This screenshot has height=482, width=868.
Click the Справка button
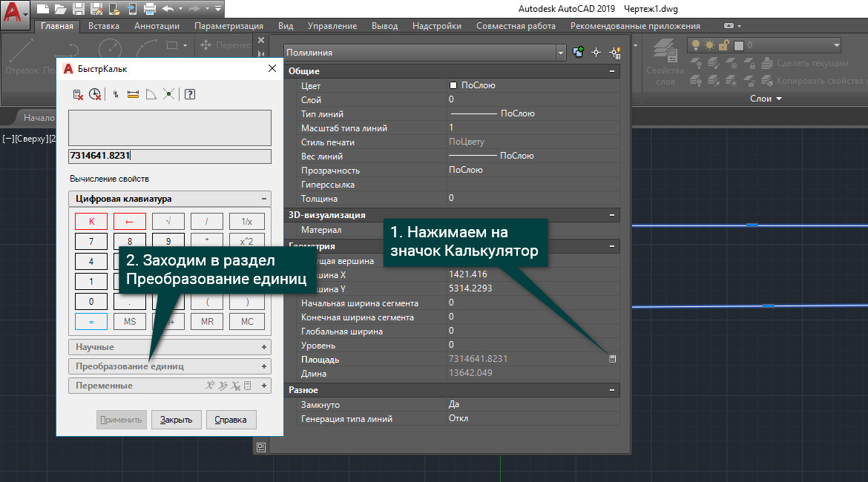tap(231, 420)
